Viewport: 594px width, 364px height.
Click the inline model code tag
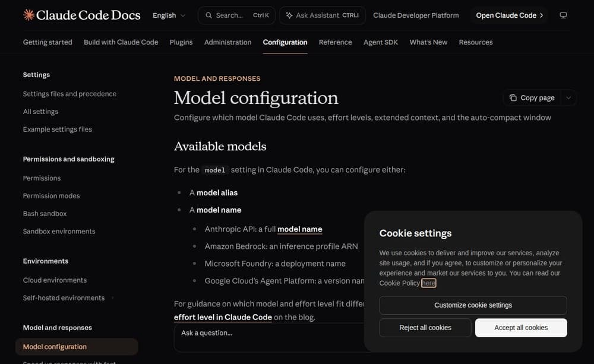[x=215, y=170]
